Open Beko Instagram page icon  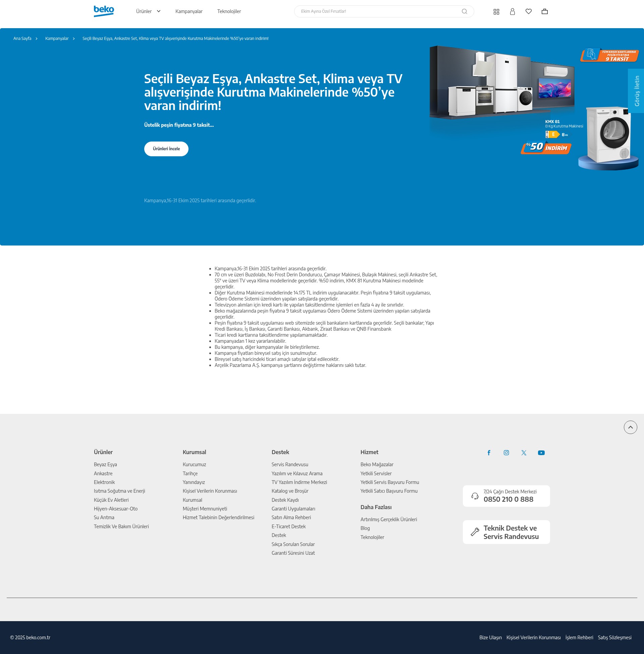(506, 453)
